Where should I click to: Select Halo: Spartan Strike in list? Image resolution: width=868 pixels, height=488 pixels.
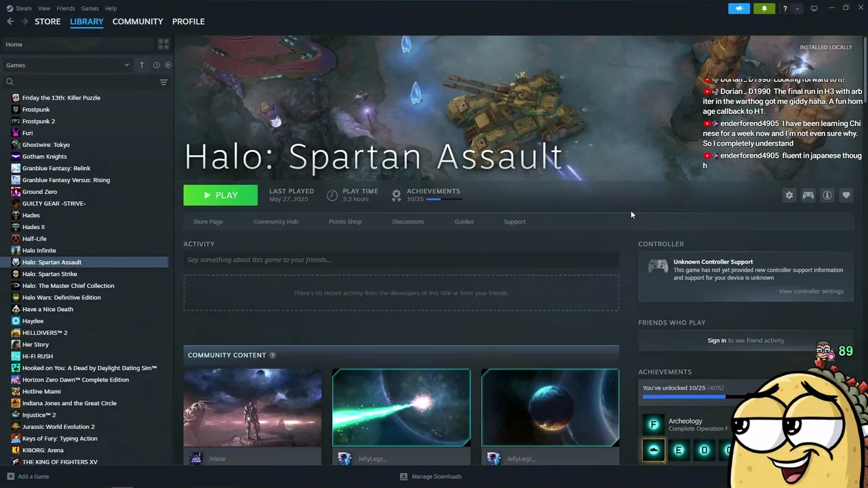(50, 274)
